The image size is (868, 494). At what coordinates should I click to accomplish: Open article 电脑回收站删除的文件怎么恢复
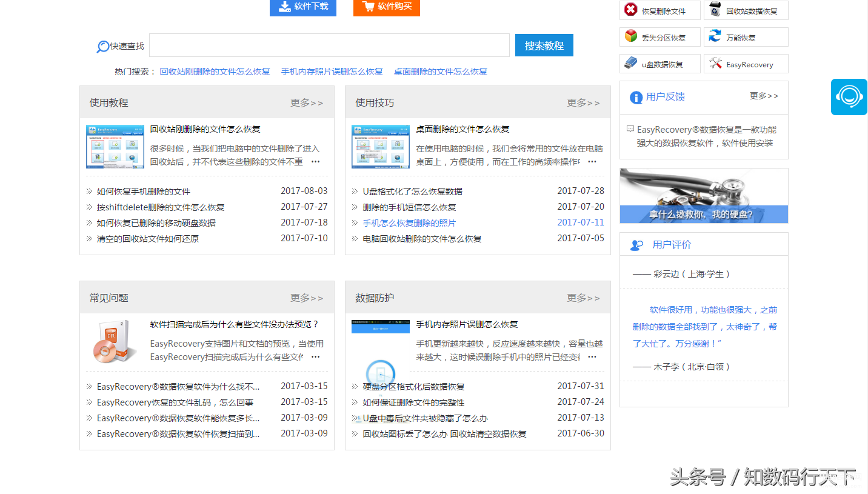(422, 239)
